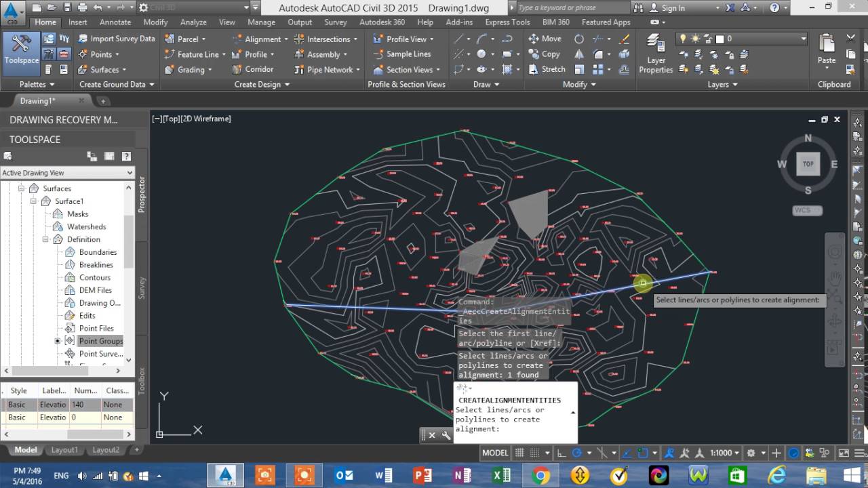Toggle layer on/off lightbulb in layer dropdown
868x488 pixels.
tap(684, 39)
